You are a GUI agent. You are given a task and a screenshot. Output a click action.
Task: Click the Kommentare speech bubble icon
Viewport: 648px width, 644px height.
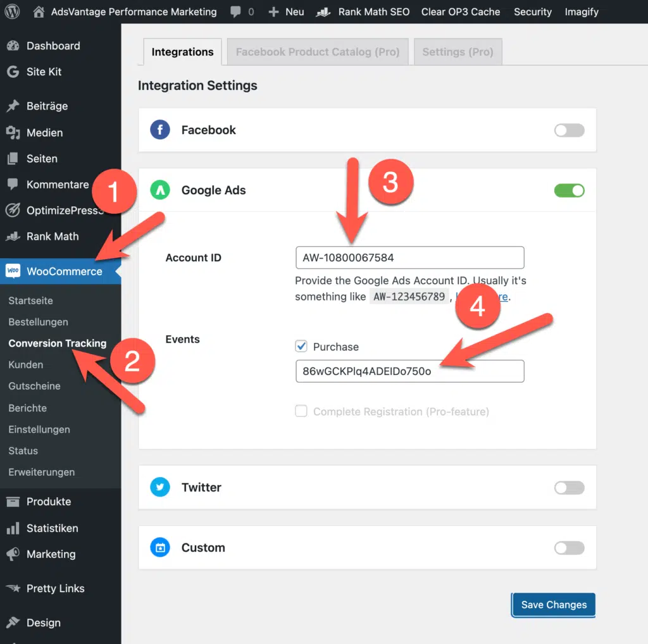[13, 184]
